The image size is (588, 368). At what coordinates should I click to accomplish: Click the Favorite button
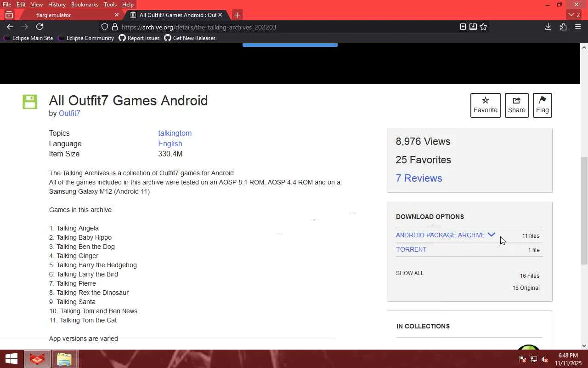coord(486,105)
